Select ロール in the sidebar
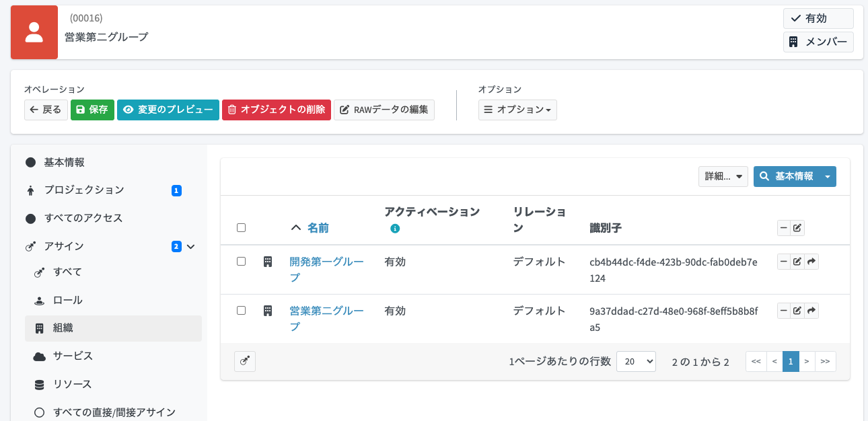This screenshot has height=421, width=868. [x=67, y=300]
